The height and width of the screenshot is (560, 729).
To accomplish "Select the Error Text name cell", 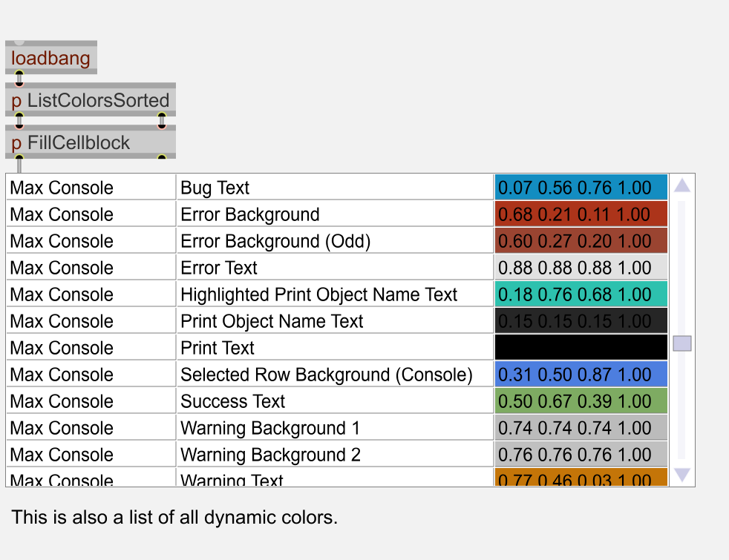I will click(x=335, y=268).
